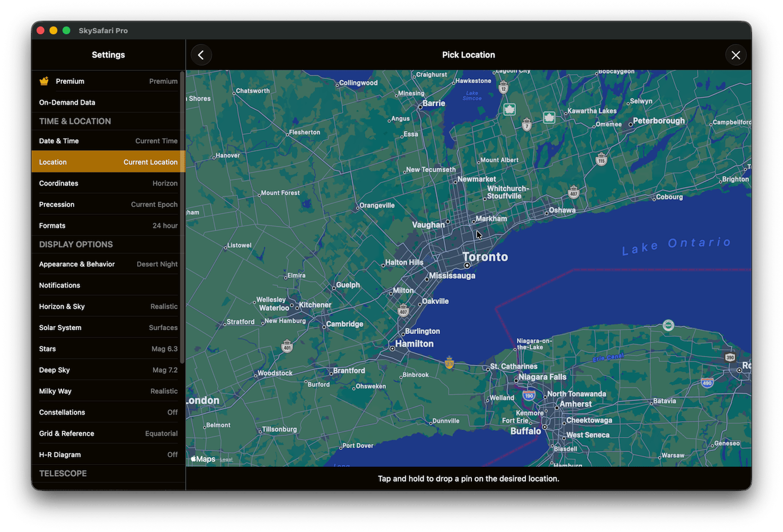Click the Highway 115 shield on map
The height and width of the screenshot is (532, 783).
(x=601, y=159)
